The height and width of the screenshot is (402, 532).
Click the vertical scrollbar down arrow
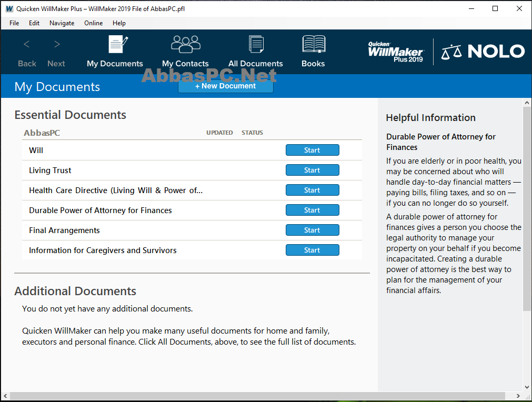click(x=527, y=387)
